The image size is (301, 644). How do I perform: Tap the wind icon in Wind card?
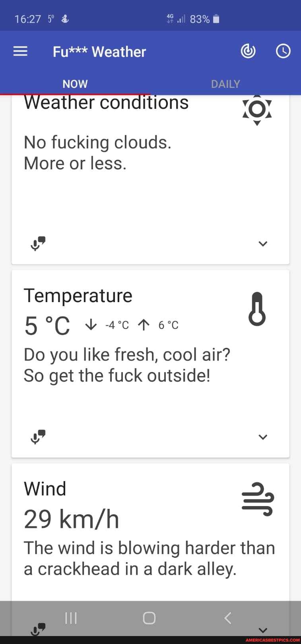pyautogui.click(x=258, y=499)
